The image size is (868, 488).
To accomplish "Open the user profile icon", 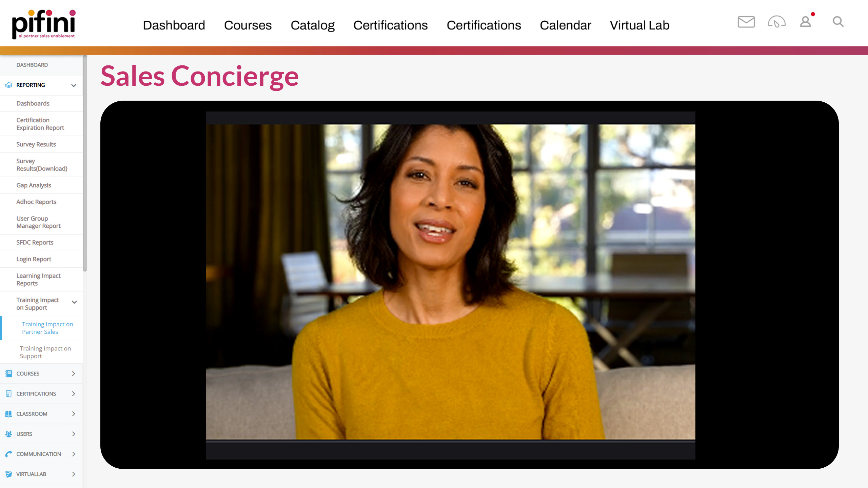I will tap(806, 22).
